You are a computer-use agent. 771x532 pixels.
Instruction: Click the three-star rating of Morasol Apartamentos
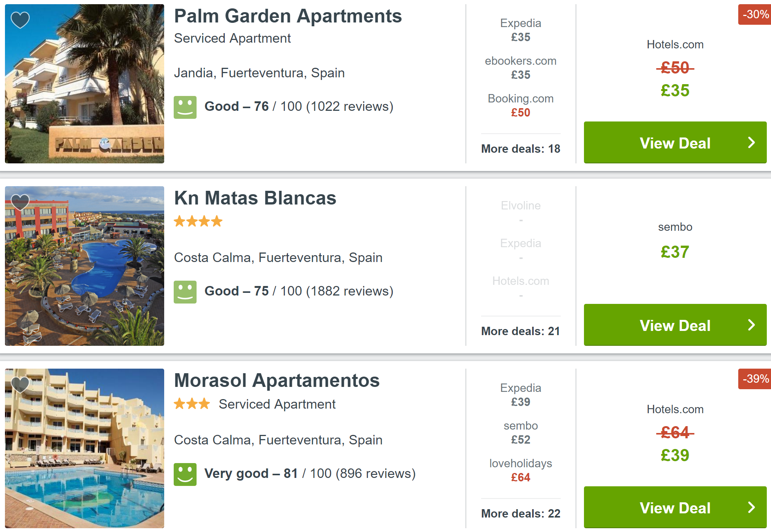click(x=192, y=403)
